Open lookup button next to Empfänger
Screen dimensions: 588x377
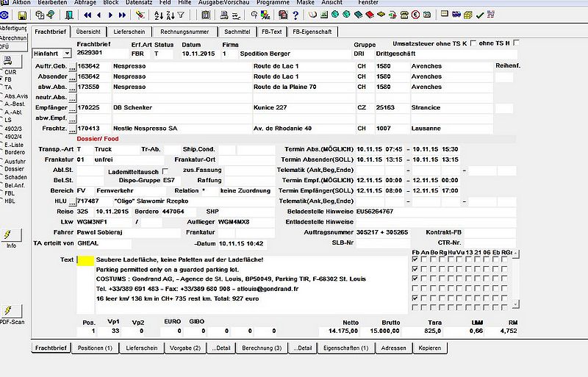click(x=72, y=109)
